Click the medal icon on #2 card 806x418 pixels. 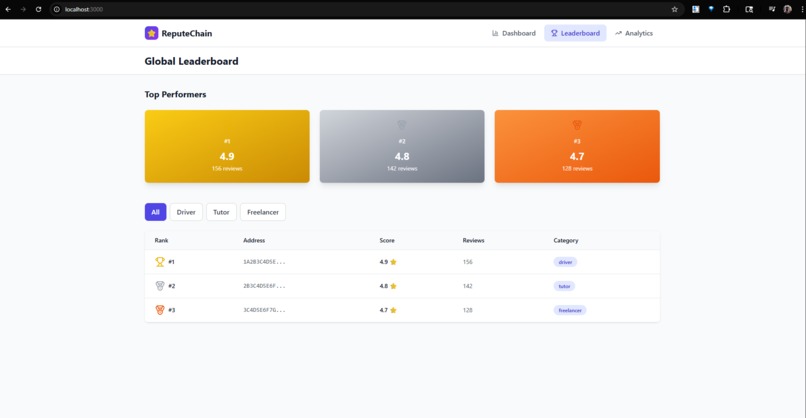pos(401,125)
